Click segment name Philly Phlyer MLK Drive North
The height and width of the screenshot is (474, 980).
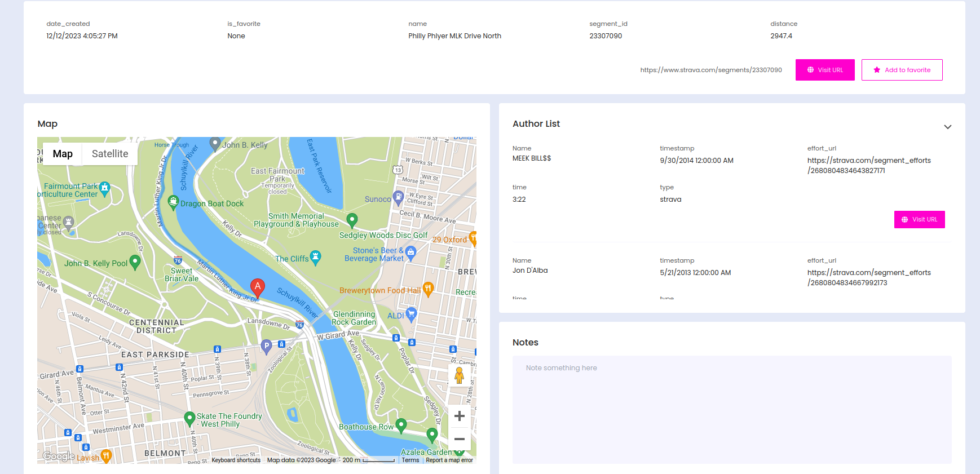click(x=455, y=36)
